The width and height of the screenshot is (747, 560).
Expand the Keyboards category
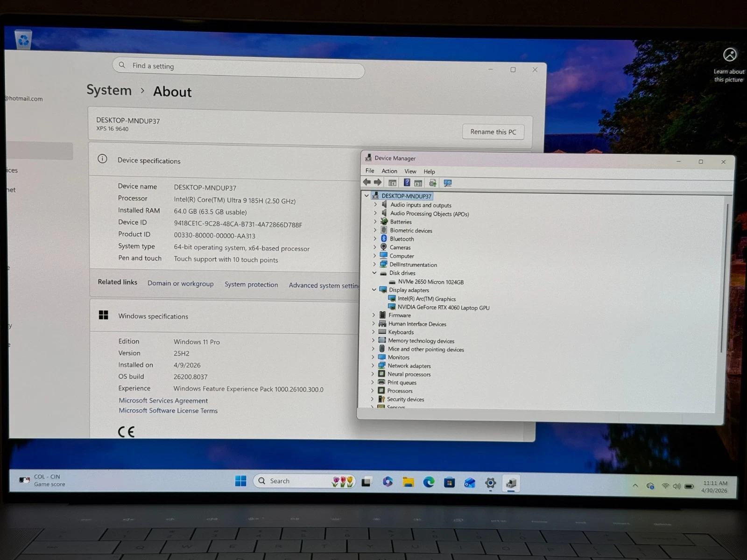[373, 332]
